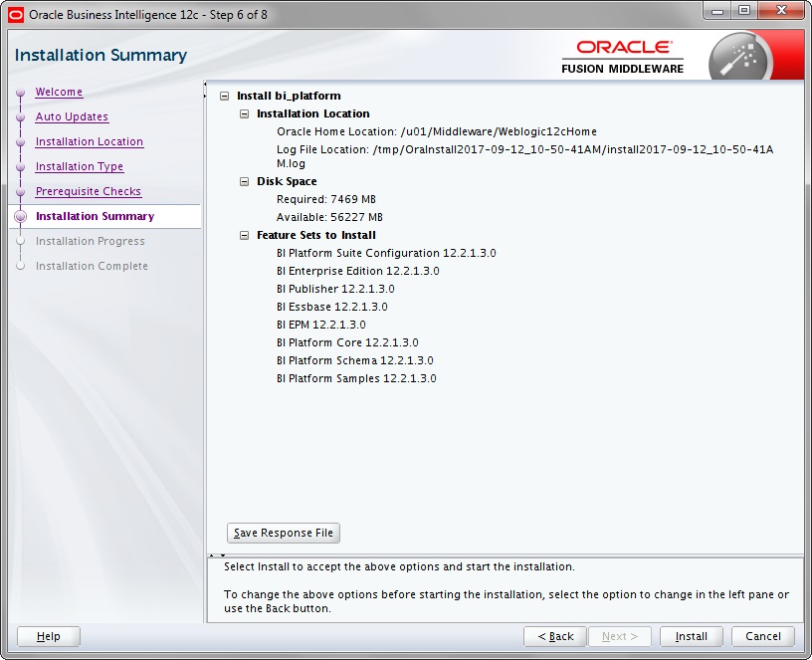This screenshot has height=660, width=812.
Task: Select BI Platform Schema 12.2.1.3.0 row
Action: coord(355,360)
